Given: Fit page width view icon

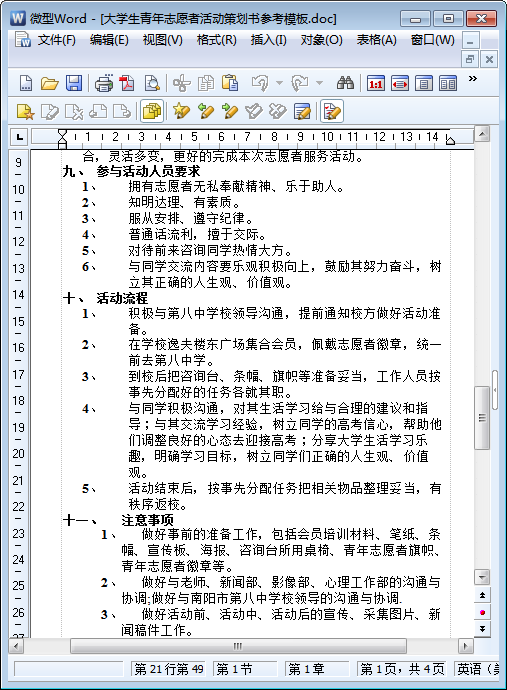Looking at the screenshot, I should coord(400,83).
